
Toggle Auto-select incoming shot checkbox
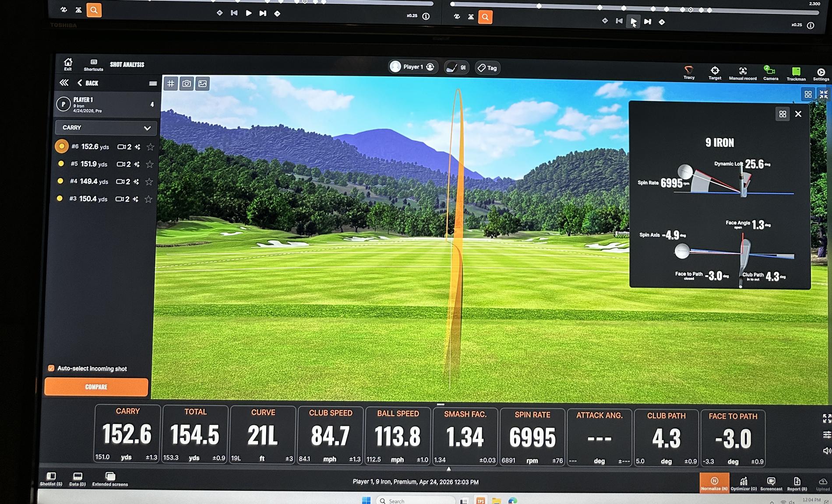[51, 368]
